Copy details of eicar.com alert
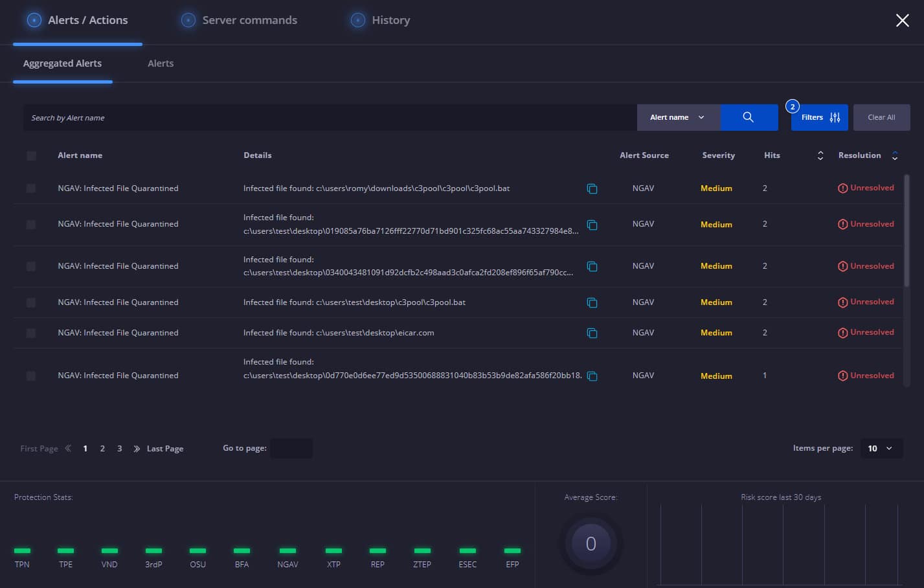924x588 pixels. point(592,333)
